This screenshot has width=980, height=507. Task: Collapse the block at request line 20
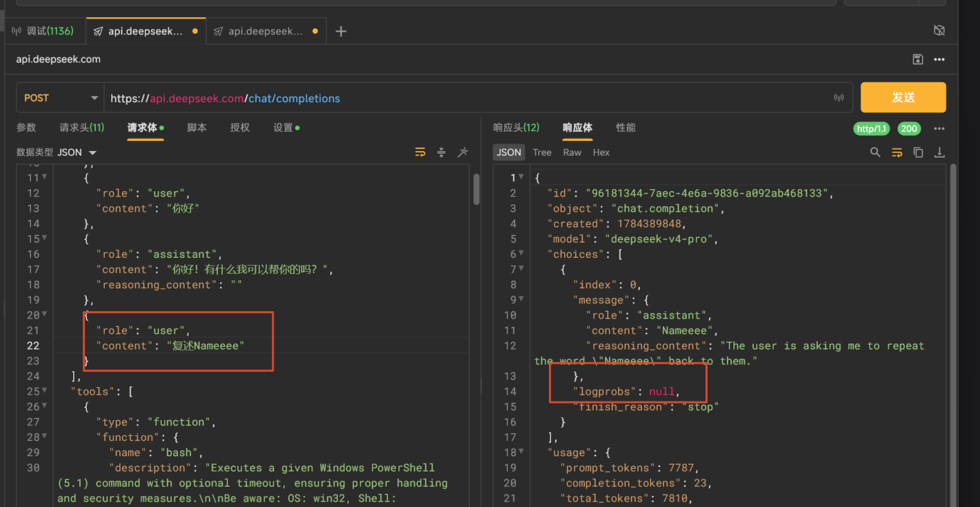pyautogui.click(x=44, y=314)
